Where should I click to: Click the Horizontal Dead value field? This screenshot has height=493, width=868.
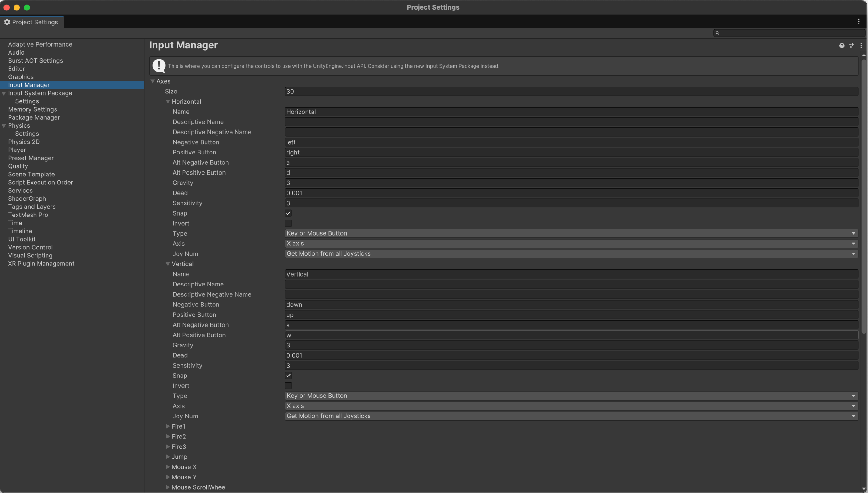(571, 193)
